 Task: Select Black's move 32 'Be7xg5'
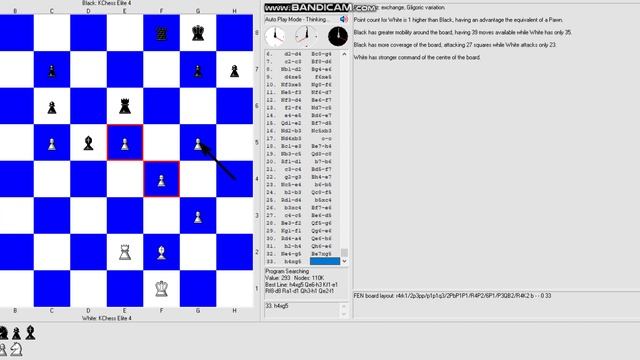(x=322, y=254)
